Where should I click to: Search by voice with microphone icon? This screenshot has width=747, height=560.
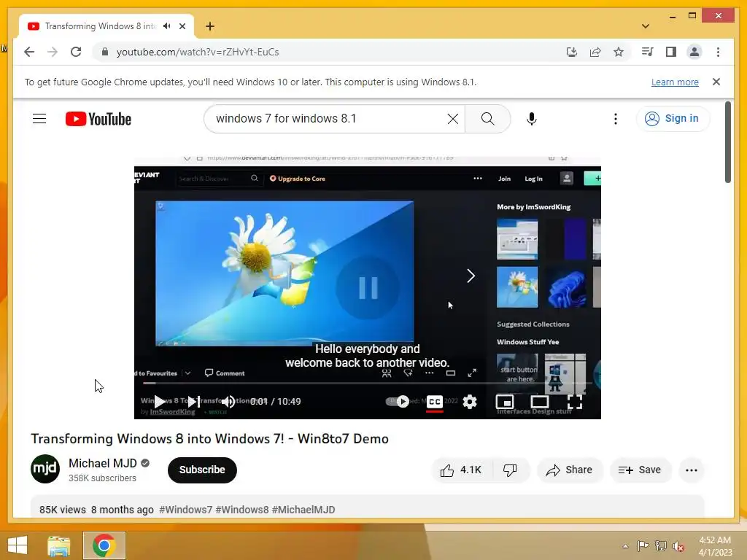point(532,119)
